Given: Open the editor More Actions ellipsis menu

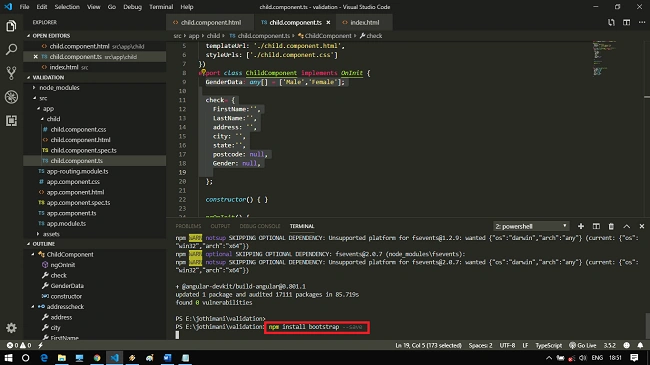Looking at the screenshot, I should coord(642,22).
